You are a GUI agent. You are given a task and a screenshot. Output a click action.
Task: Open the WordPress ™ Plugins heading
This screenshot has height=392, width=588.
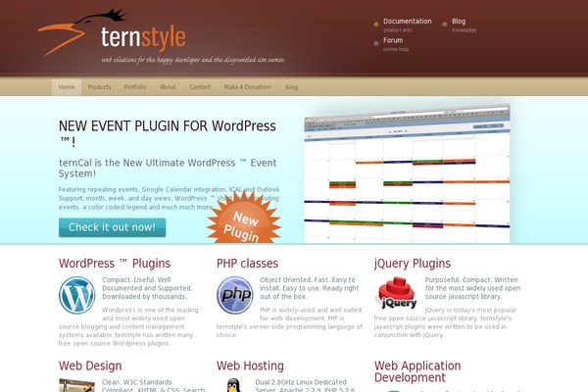(x=115, y=264)
